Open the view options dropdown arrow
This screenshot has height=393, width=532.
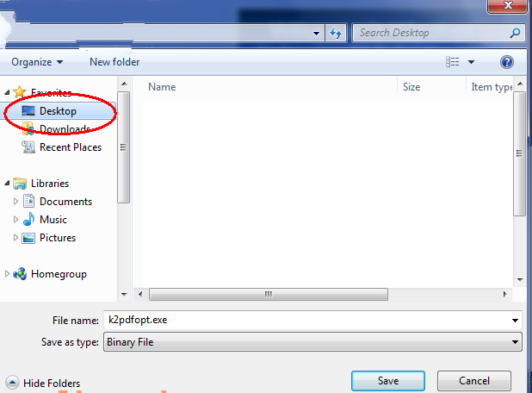tap(471, 62)
